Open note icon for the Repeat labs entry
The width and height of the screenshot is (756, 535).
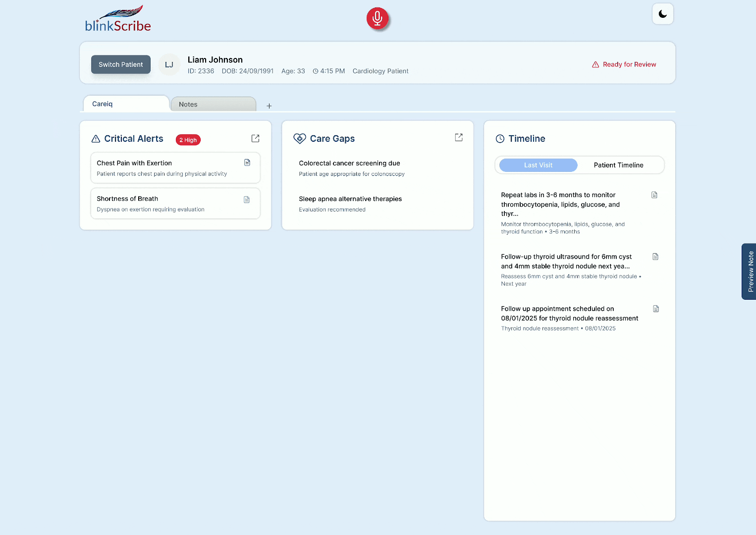(x=654, y=195)
